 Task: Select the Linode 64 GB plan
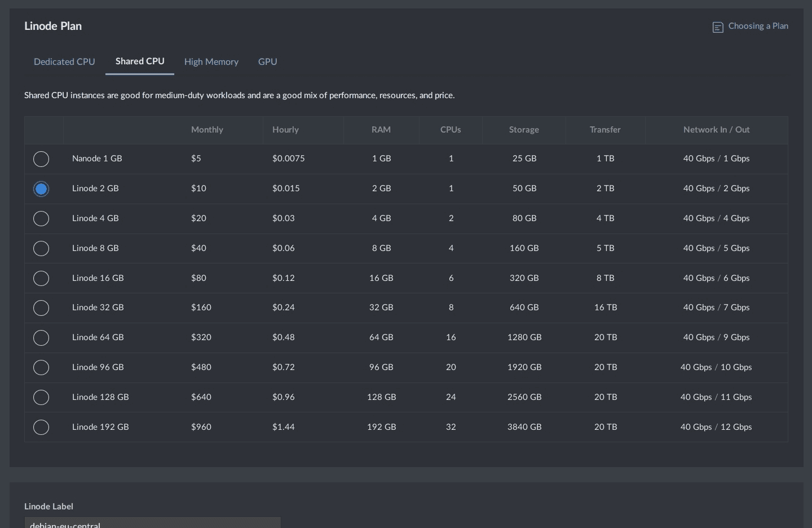click(x=41, y=338)
